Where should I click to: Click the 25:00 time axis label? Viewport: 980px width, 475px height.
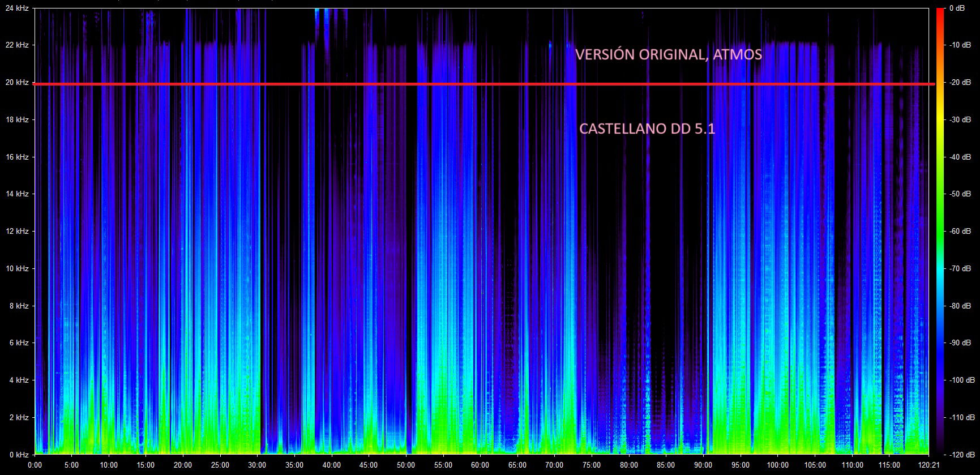click(x=220, y=465)
